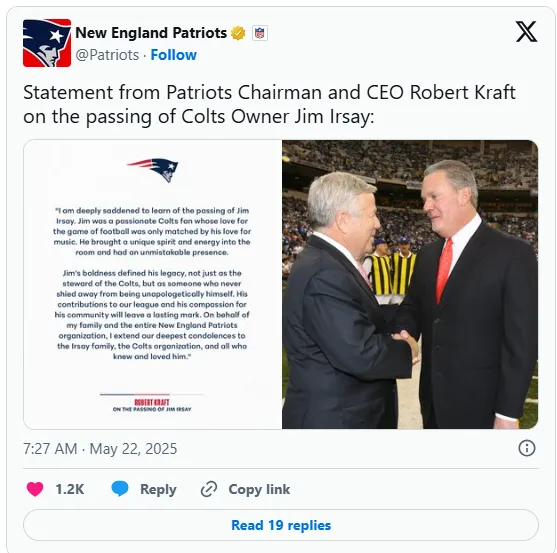Click the 1.2K likes count
Viewport: 557px width, 553px height.
[x=70, y=489]
